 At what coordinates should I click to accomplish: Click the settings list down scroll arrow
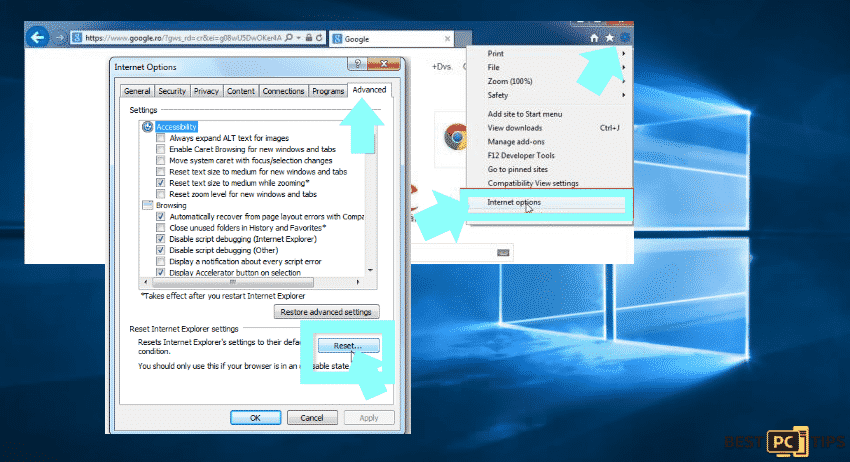[370, 270]
